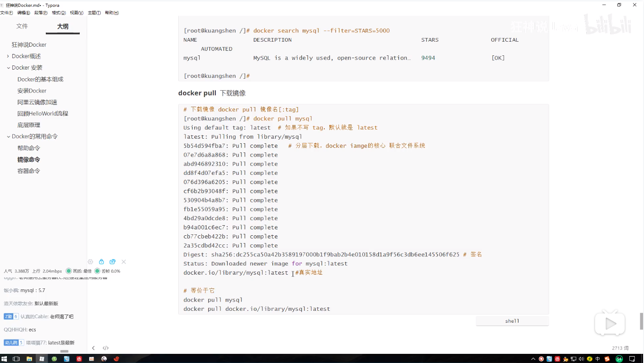Go to 安装Docker in outline
644x363 pixels.
[x=32, y=91]
